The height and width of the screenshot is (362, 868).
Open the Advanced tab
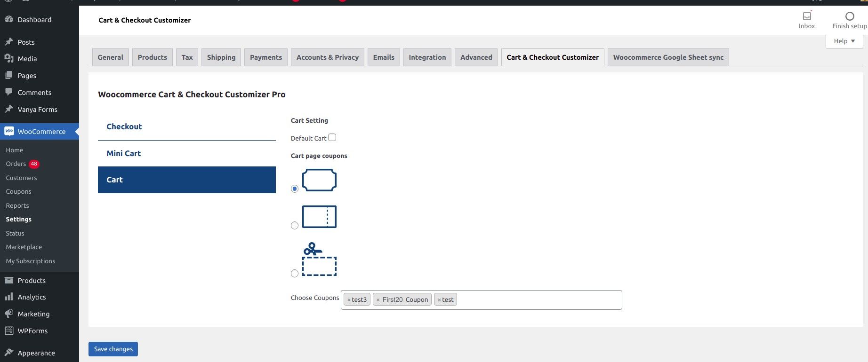click(476, 57)
